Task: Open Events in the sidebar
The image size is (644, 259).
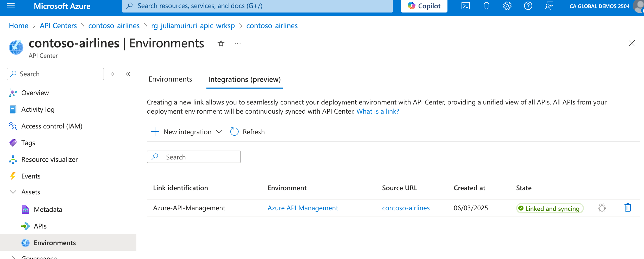Action: click(31, 176)
